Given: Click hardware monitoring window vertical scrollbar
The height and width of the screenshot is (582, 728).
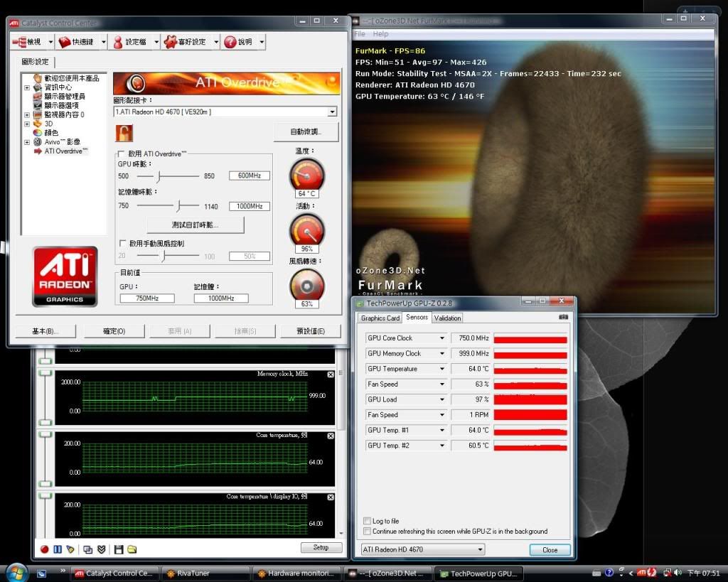Looking at the screenshot, I should tap(341, 441).
